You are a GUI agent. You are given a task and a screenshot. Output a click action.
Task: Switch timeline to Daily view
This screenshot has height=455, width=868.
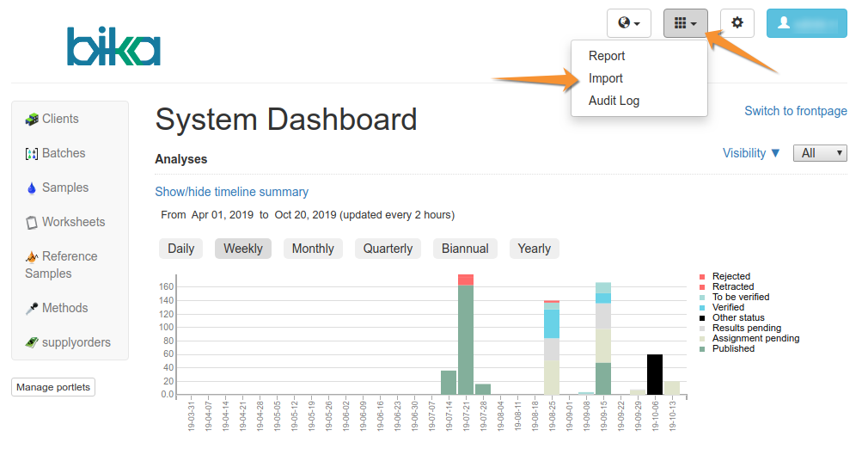click(x=180, y=249)
